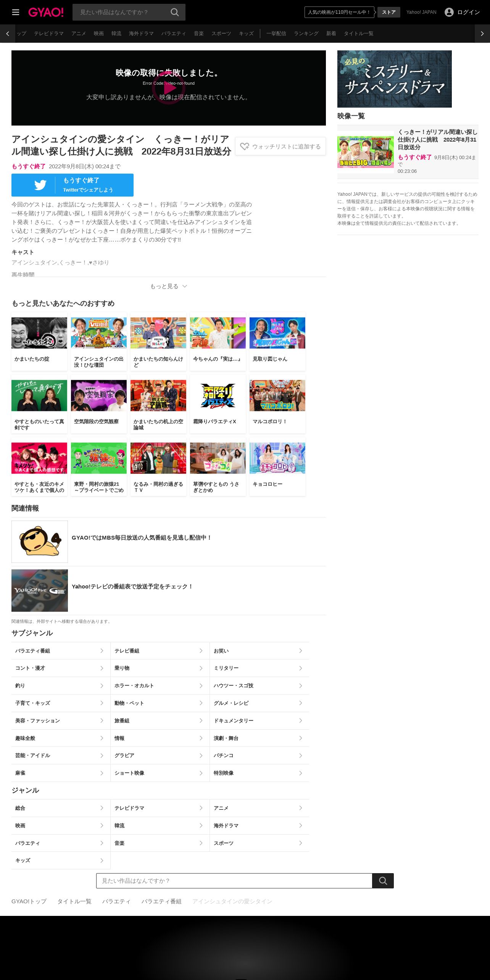490x980 pixels.
Task: Play the video with center play button
Action: [x=169, y=88]
